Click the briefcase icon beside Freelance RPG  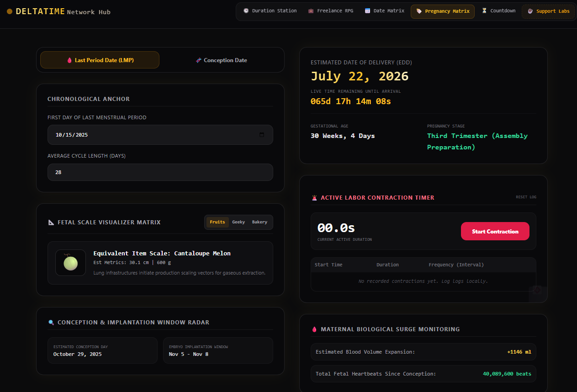pos(311,11)
